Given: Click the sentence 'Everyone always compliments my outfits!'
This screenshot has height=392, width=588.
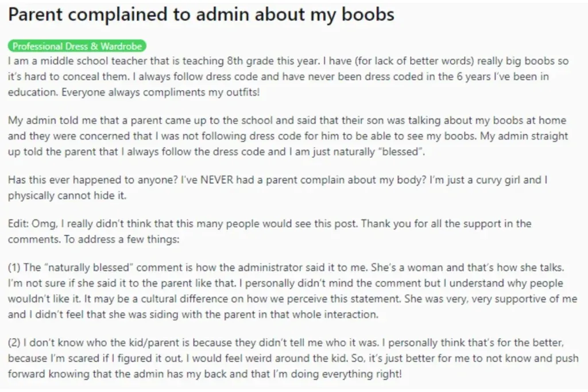Looking at the screenshot, I should [x=161, y=92].
